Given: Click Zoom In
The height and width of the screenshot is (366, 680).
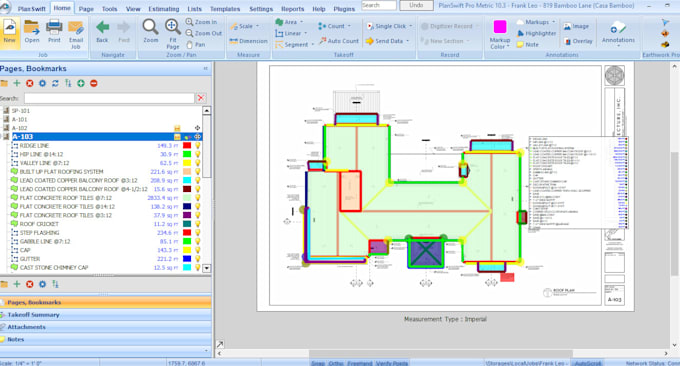Looking at the screenshot, I should pos(201,22).
